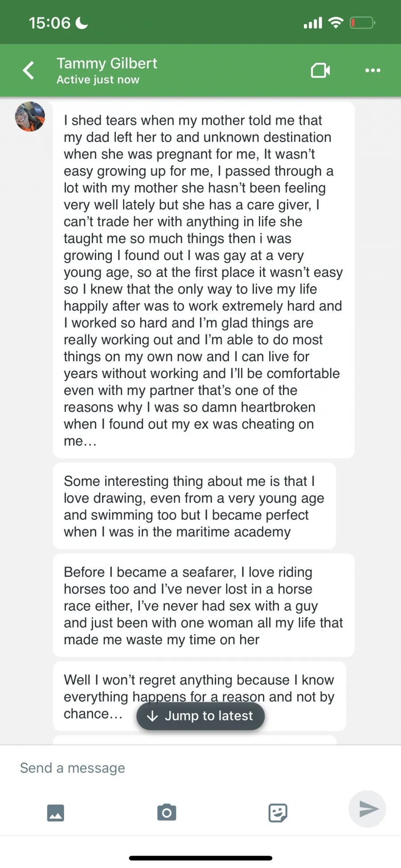The height and width of the screenshot is (868, 401).
Task: Tap the send message arrow button
Action: tap(368, 809)
